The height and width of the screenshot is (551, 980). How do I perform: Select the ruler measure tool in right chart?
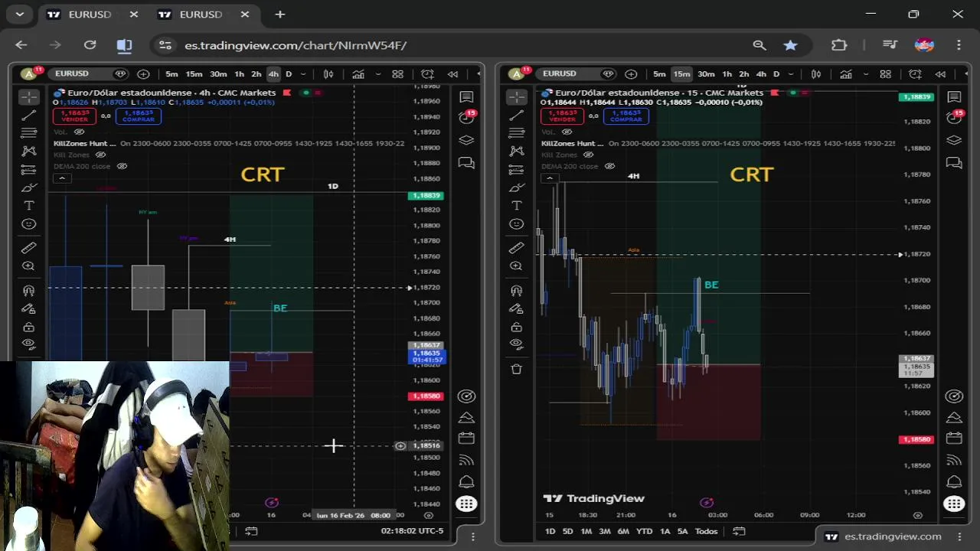(516, 248)
